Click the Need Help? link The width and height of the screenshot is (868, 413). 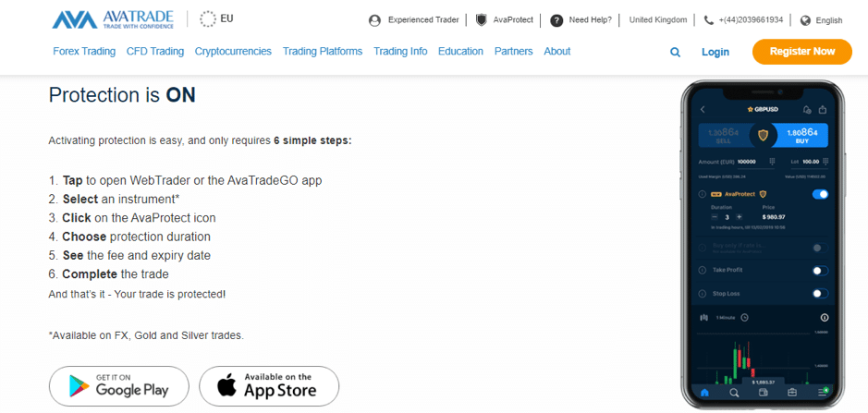[x=591, y=20]
